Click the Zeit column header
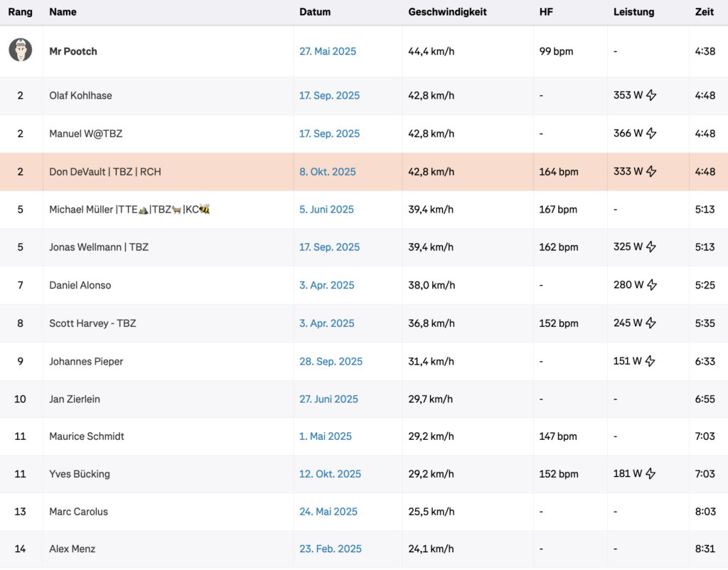The image size is (728, 570). 704,12
